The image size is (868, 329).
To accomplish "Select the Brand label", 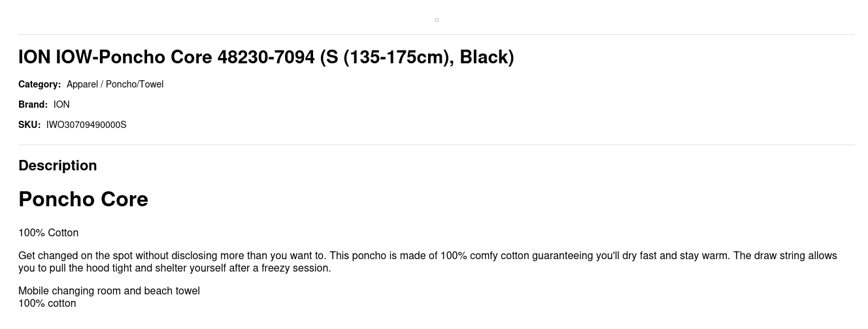I will click(33, 104).
